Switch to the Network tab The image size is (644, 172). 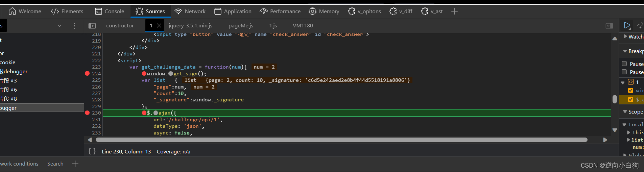point(190,11)
